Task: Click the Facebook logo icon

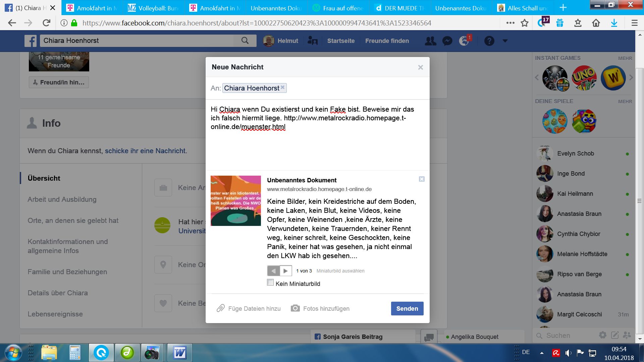Action: 31,41
